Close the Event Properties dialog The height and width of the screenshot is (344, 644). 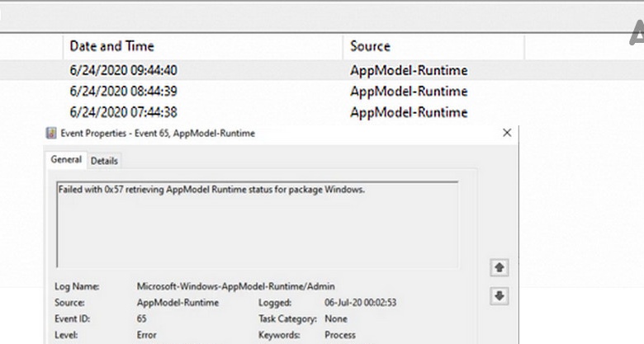(x=507, y=133)
